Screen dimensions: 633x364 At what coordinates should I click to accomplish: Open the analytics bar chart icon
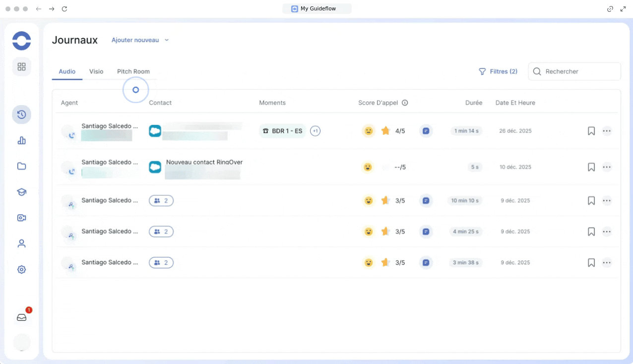(21, 141)
